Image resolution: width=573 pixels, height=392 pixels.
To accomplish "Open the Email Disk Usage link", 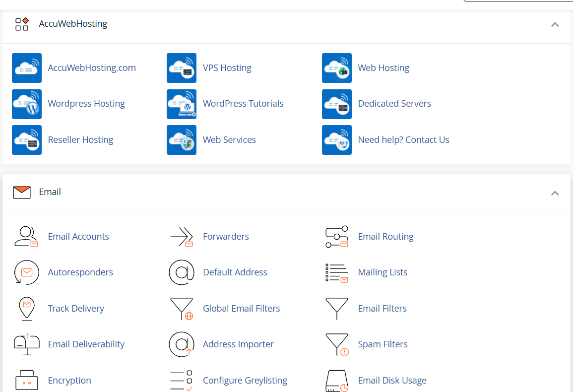I will [x=392, y=381].
